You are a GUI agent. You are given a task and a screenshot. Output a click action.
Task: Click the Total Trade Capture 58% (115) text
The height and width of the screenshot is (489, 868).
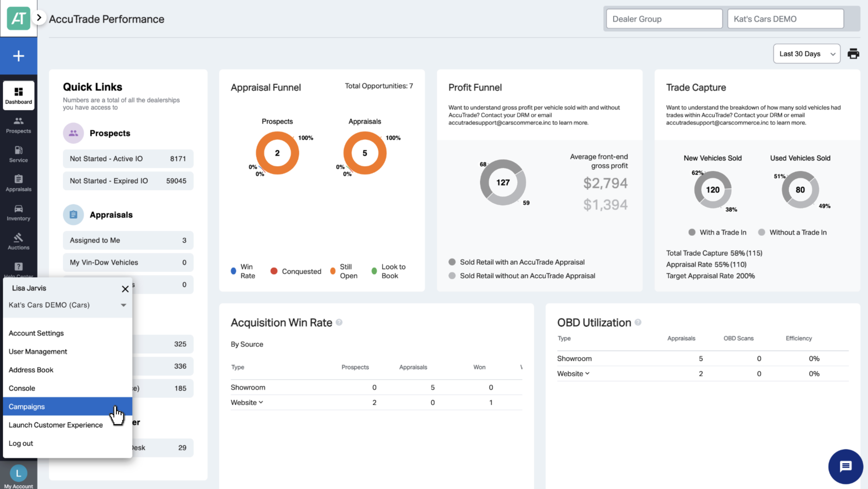pyautogui.click(x=714, y=253)
